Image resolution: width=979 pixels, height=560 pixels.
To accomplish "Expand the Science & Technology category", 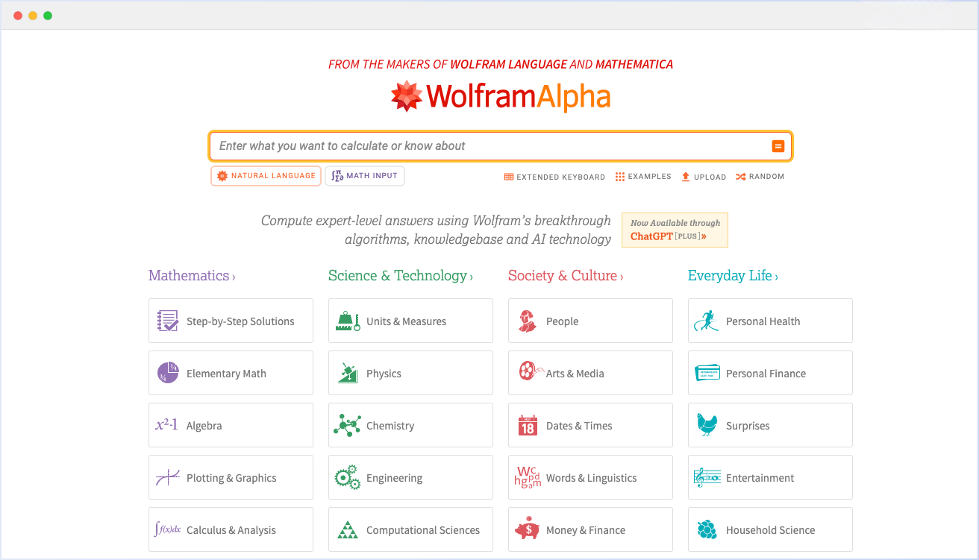I will click(401, 276).
